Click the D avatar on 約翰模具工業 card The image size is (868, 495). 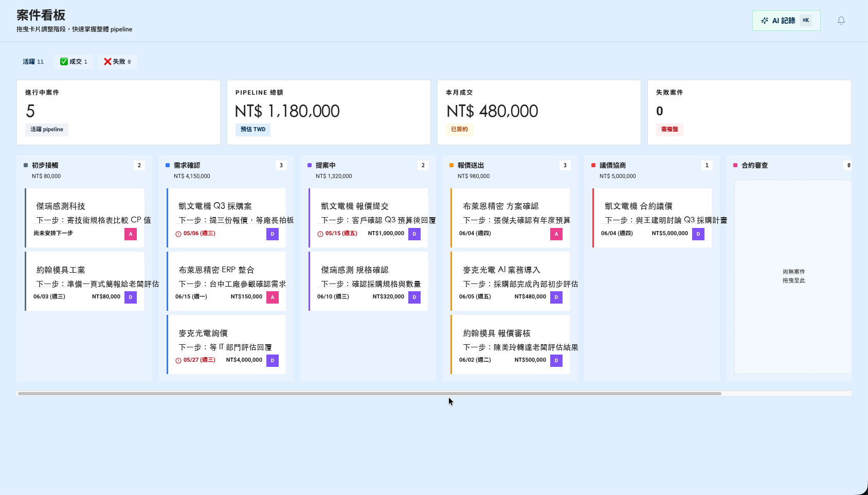click(131, 297)
